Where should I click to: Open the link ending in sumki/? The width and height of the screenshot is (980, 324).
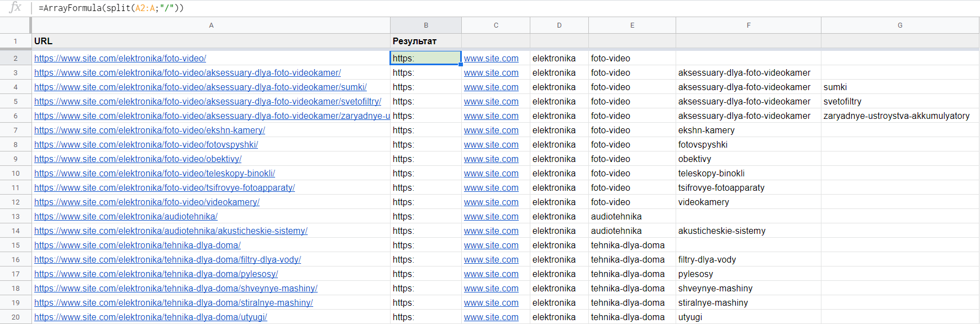(x=201, y=87)
